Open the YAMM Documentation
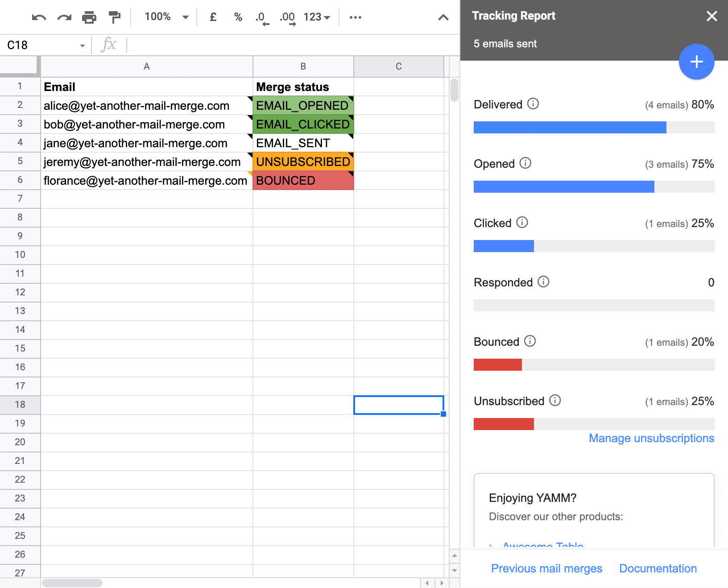This screenshot has width=728, height=588. pos(658,568)
